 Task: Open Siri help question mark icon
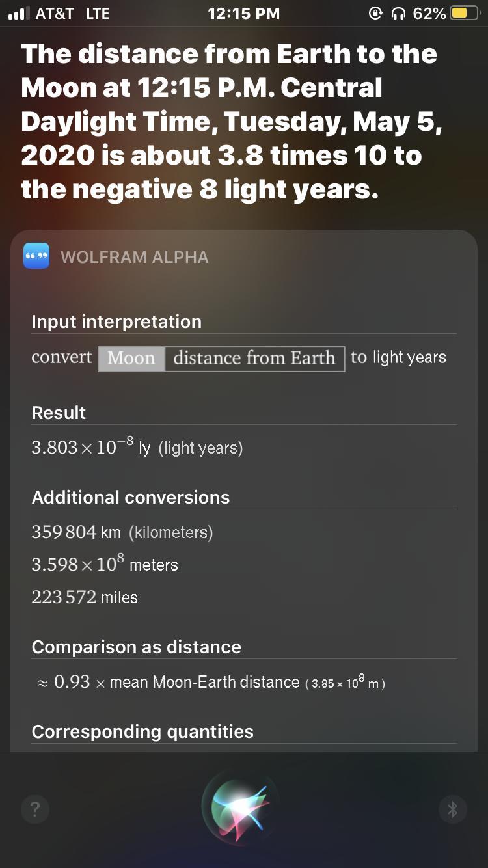tap(35, 809)
